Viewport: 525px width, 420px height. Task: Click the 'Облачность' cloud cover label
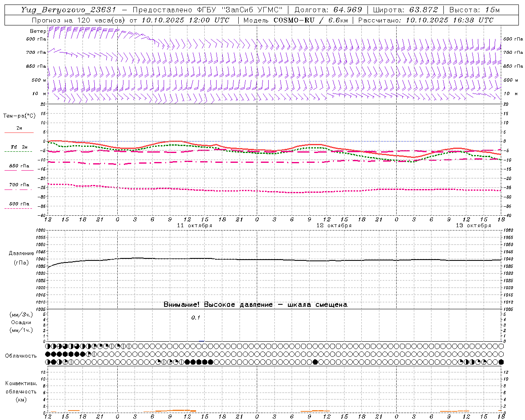[21, 356]
